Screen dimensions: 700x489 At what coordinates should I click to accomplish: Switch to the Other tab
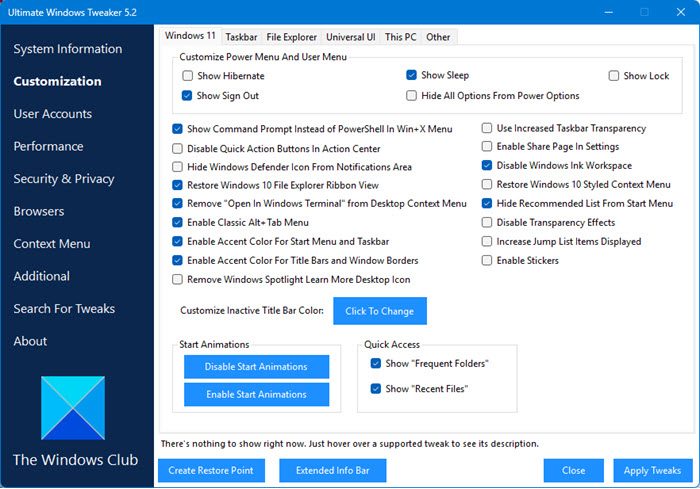438,37
